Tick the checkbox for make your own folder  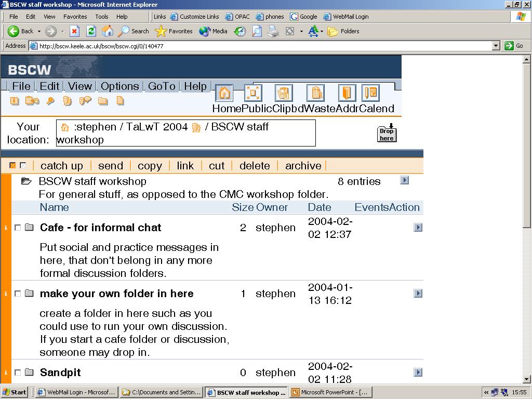(18, 294)
